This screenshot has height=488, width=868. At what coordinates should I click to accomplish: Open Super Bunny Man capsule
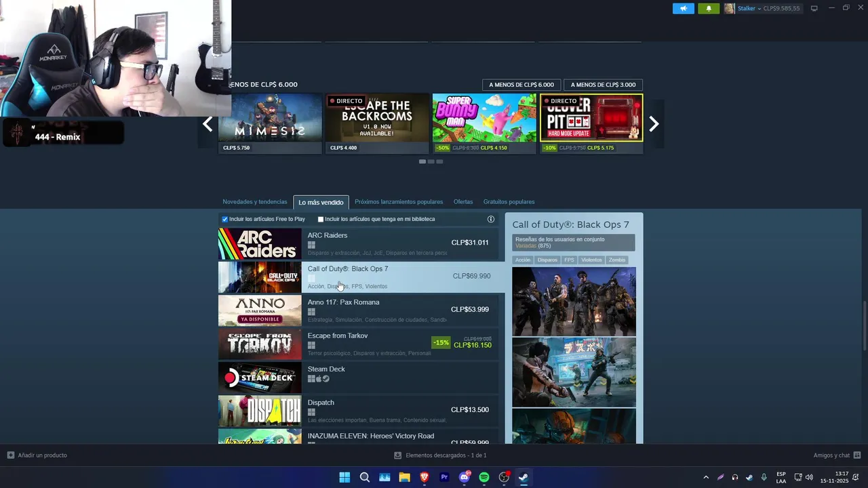pos(484,124)
